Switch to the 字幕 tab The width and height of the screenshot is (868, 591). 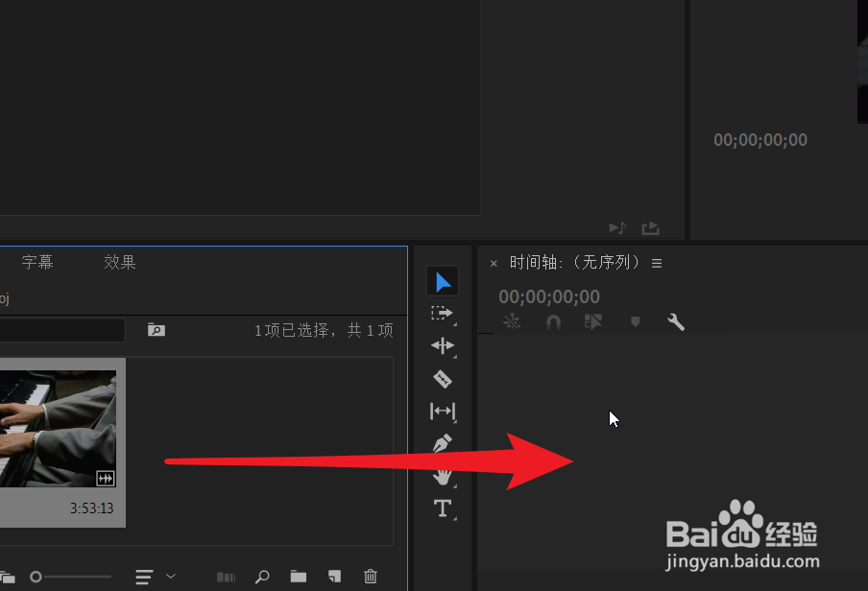coord(37,262)
